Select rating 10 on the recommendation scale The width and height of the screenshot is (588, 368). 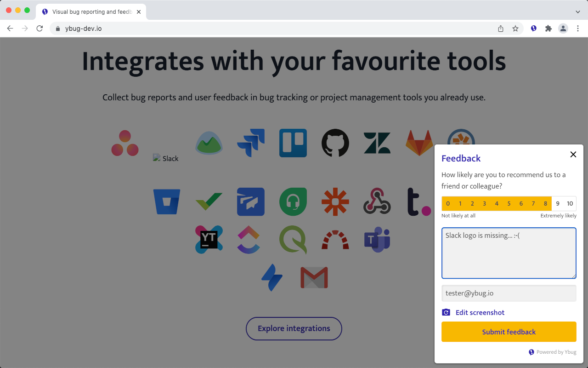[x=570, y=203]
